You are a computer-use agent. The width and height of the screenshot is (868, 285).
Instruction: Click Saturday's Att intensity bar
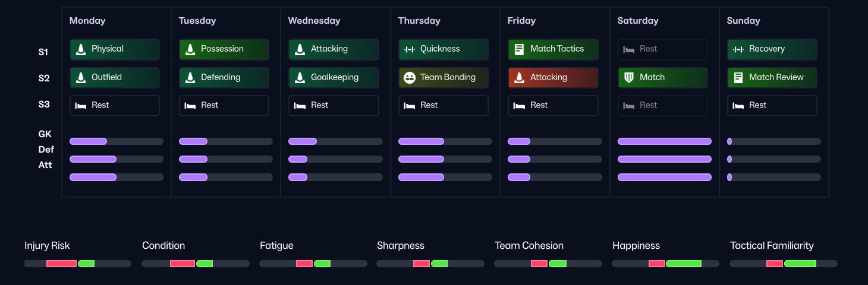click(x=664, y=177)
